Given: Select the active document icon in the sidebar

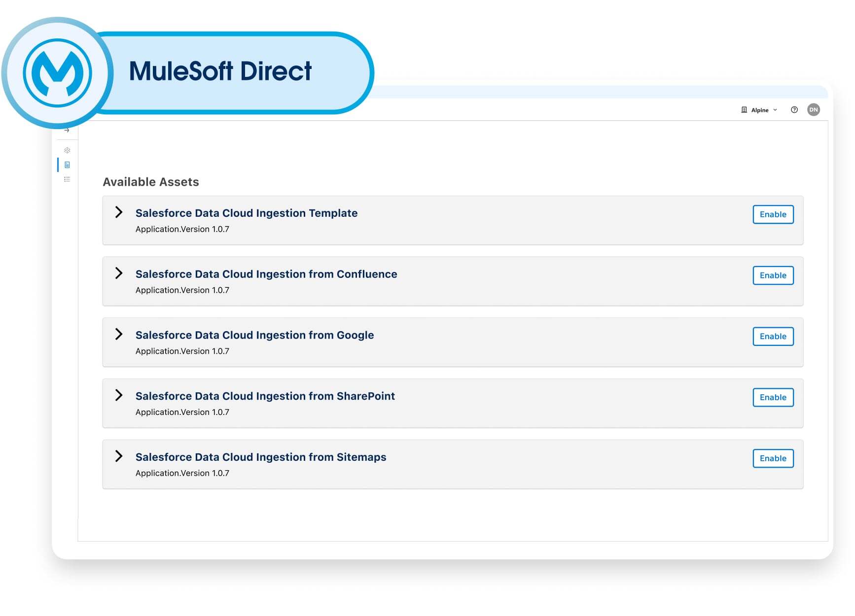Looking at the screenshot, I should (x=67, y=165).
